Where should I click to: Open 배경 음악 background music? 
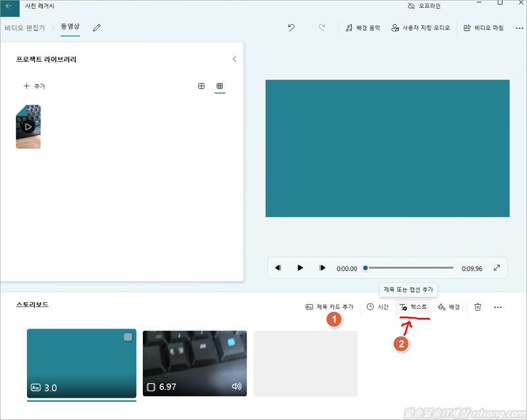pyautogui.click(x=363, y=28)
